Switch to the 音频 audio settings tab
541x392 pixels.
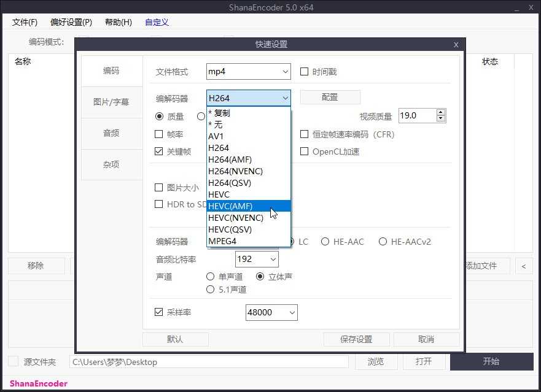point(111,133)
